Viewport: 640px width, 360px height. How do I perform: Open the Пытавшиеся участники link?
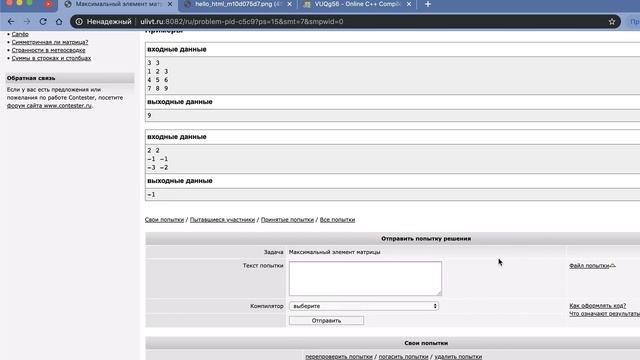pos(222,220)
